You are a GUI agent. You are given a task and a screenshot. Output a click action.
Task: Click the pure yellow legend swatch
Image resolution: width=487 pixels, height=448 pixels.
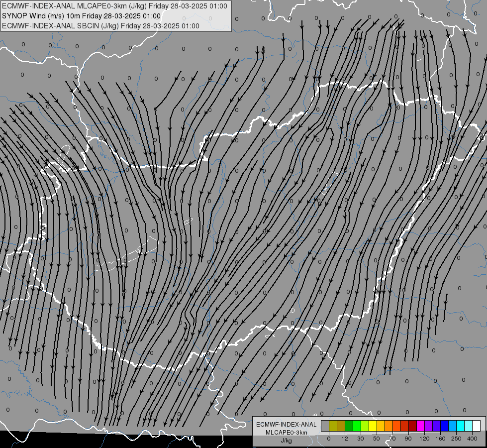click(x=373, y=426)
